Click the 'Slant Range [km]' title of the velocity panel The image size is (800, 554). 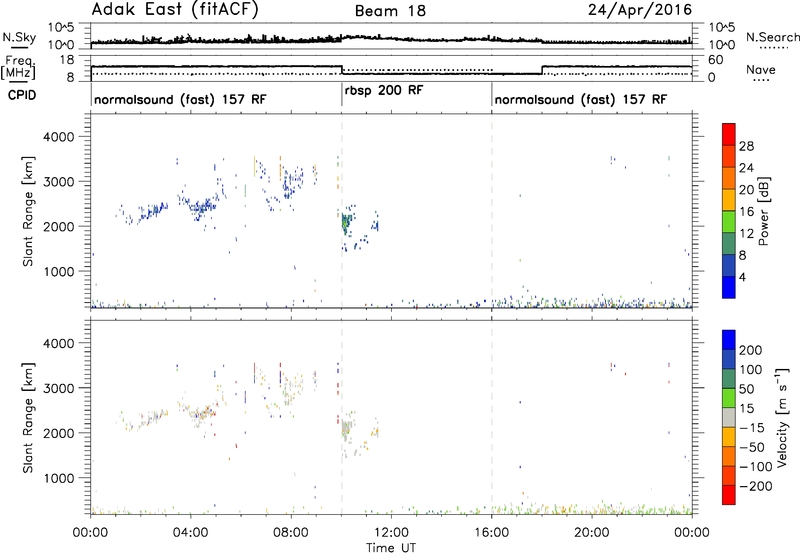pyautogui.click(x=28, y=417)
